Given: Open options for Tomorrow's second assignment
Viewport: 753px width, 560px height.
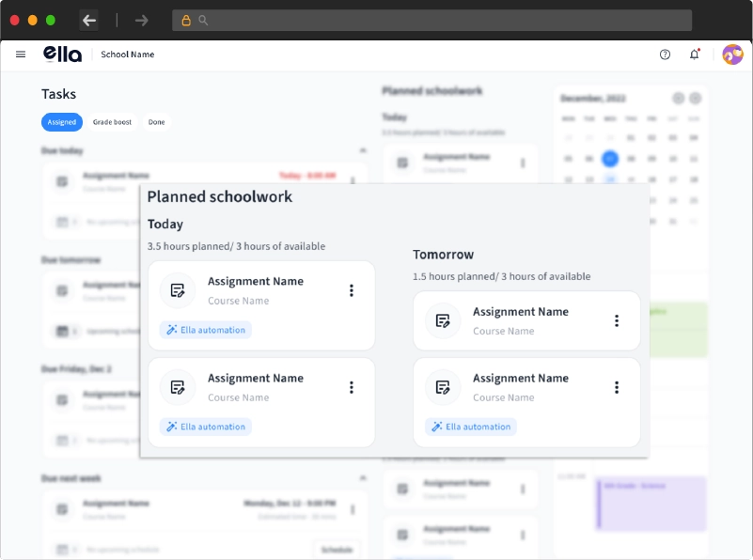Looking at the screenshot, I should pyautogui.click(x=617, y=387).
